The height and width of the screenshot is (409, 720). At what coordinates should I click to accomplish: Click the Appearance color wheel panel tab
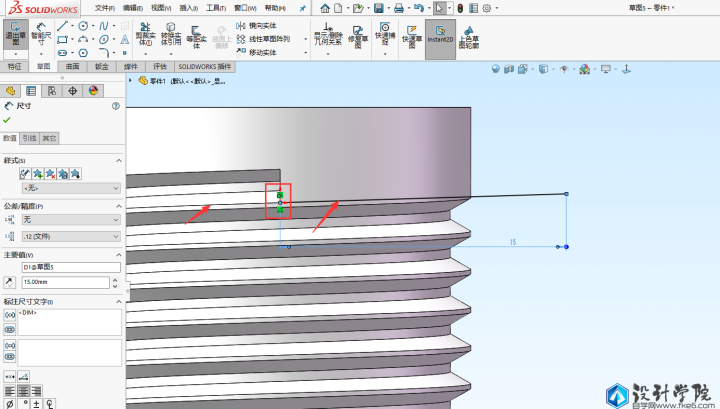93,91
